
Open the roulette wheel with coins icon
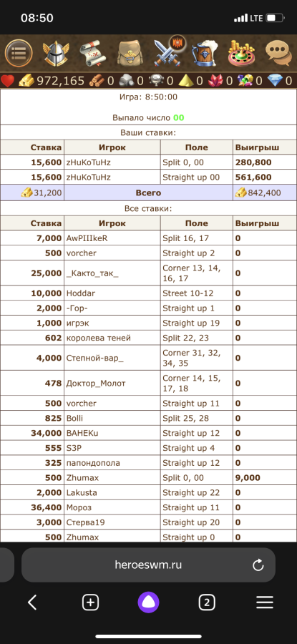(x=242, y=54)
